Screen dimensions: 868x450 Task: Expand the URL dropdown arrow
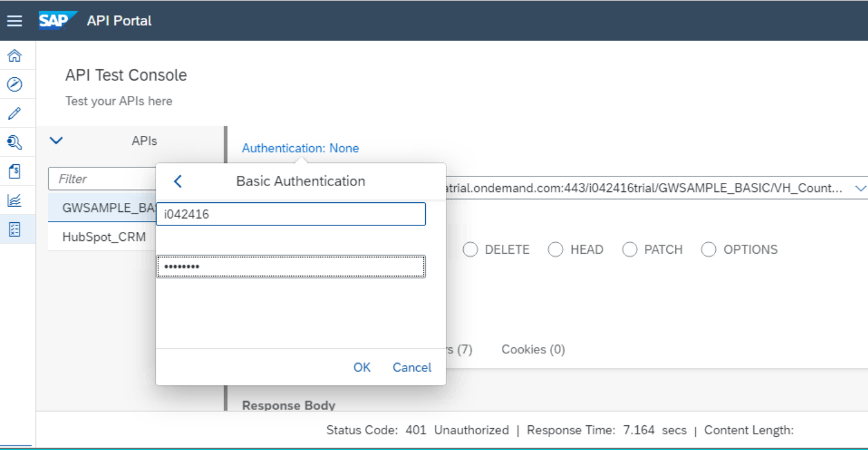[x=861, y=188]
